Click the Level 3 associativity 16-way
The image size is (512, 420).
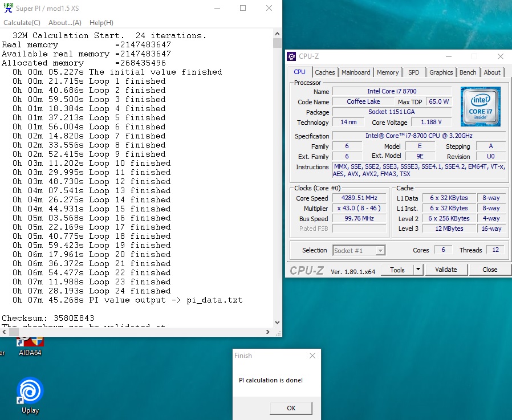coord(491,229)
